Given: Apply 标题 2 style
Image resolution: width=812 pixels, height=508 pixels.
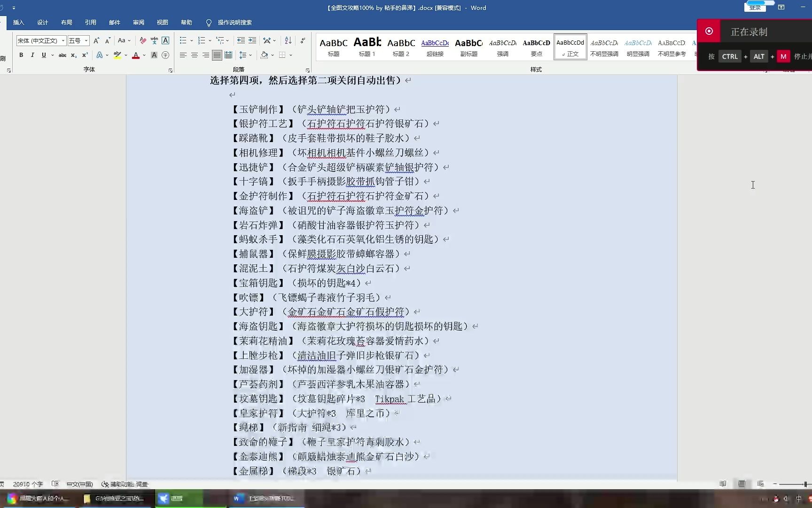Looking at the screenshot, I should (x=401, y=47).
